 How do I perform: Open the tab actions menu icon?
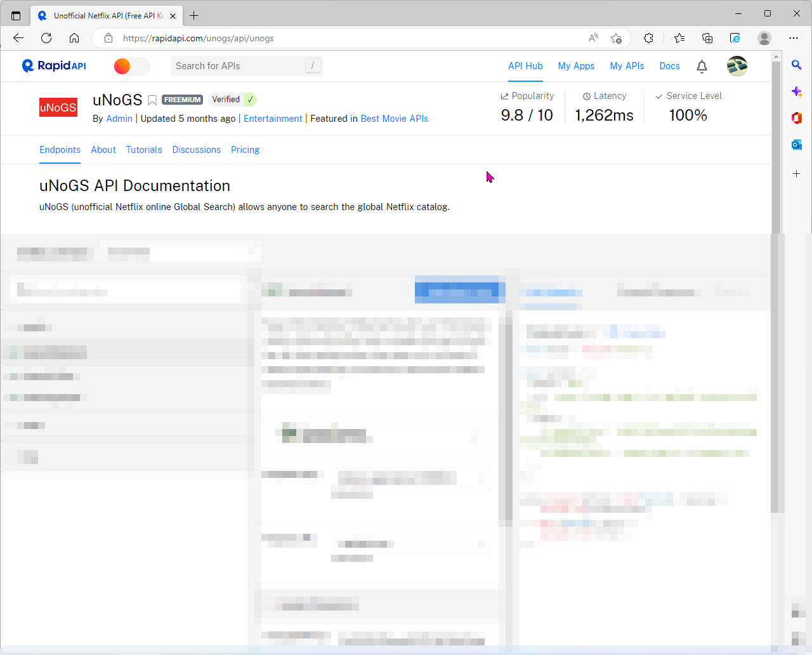(x=16, y=15)
